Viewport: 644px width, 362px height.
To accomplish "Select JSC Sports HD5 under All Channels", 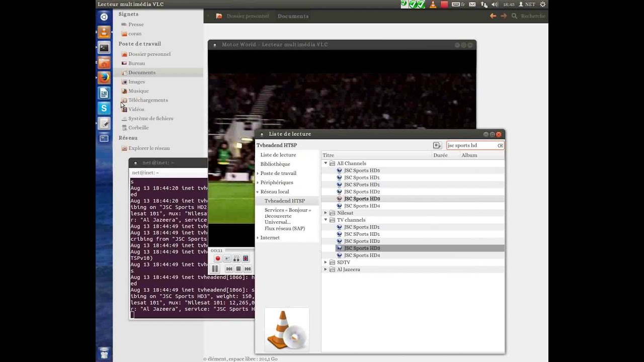I will pos(362,170).
